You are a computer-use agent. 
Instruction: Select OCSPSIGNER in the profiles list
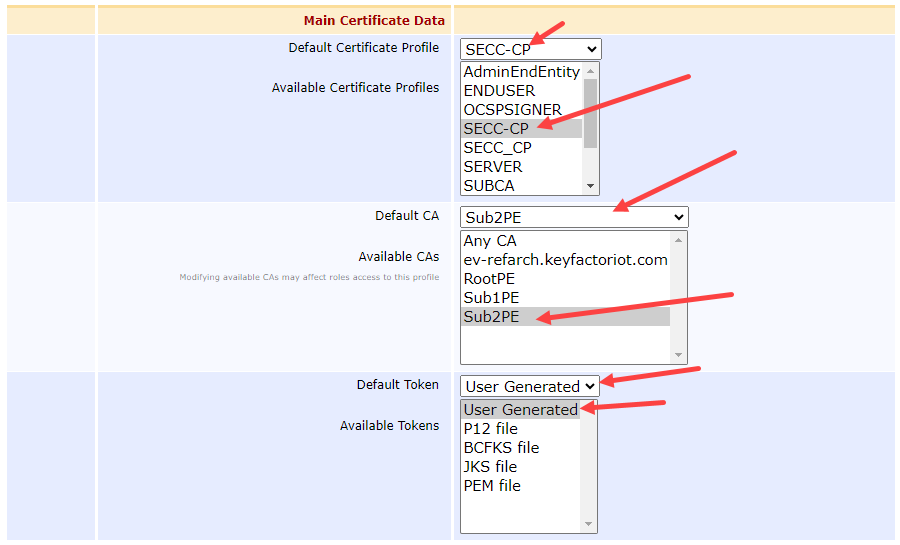[x=512, y=110]
